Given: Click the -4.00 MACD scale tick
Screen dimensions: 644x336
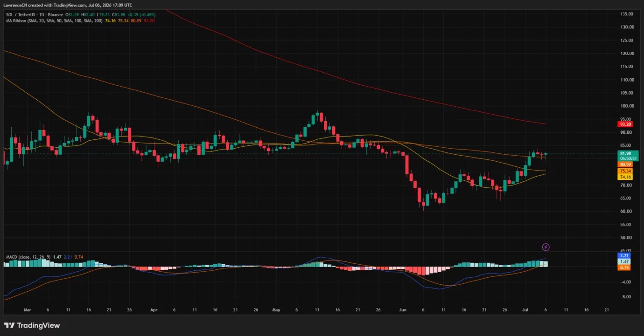Looking at the screenshot, I should coord(626,282).
